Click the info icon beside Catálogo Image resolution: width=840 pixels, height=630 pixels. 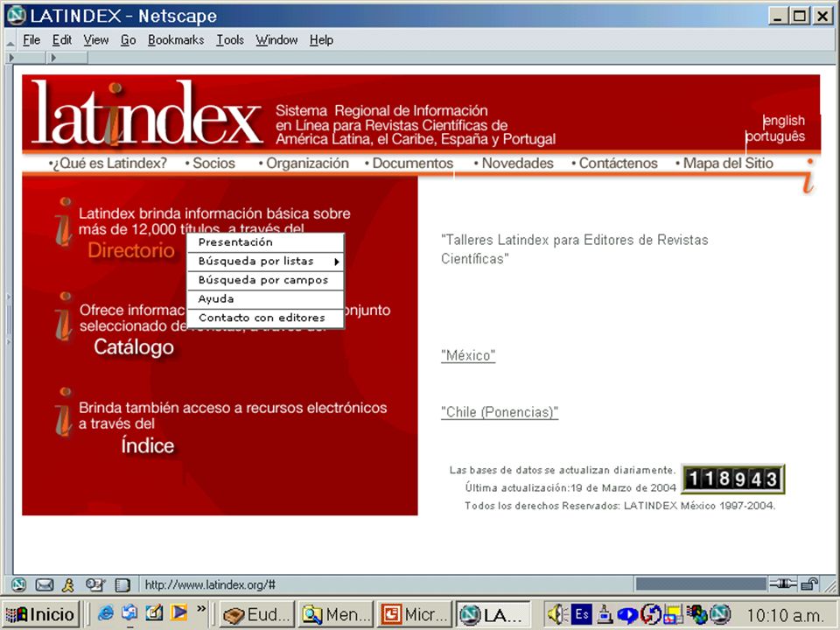tap(64, 317)
